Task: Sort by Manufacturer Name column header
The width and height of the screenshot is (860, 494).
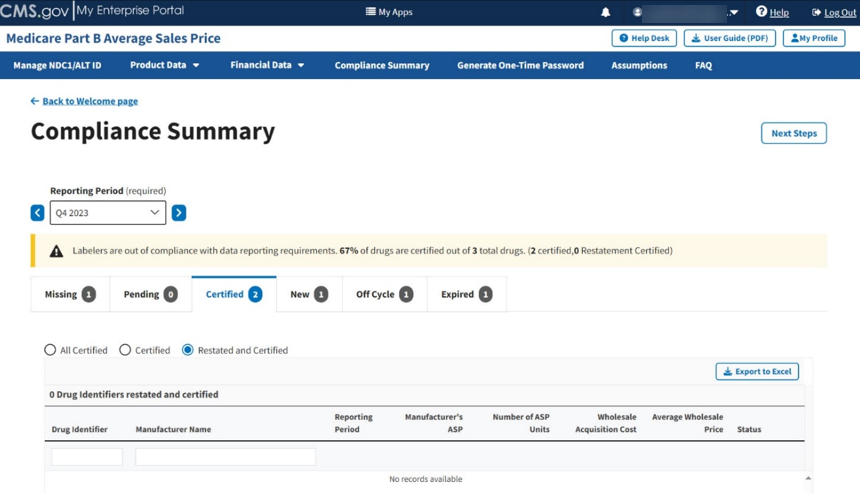Action: 173,429
